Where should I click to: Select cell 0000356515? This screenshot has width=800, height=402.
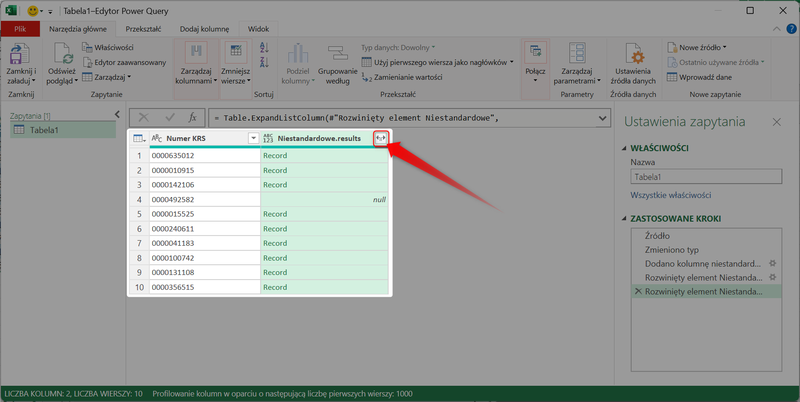pos(205,287)
